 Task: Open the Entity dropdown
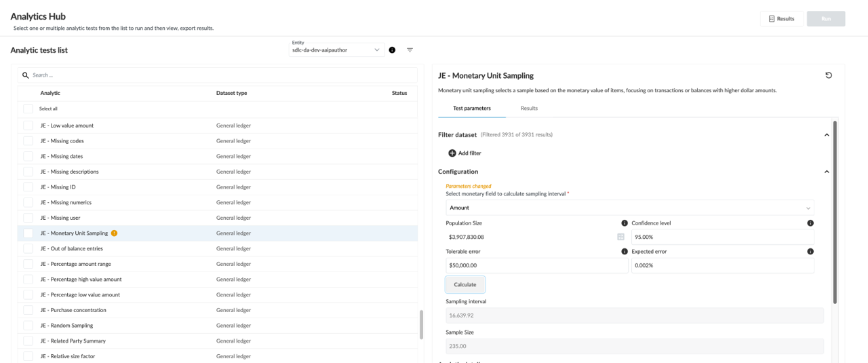336,50
